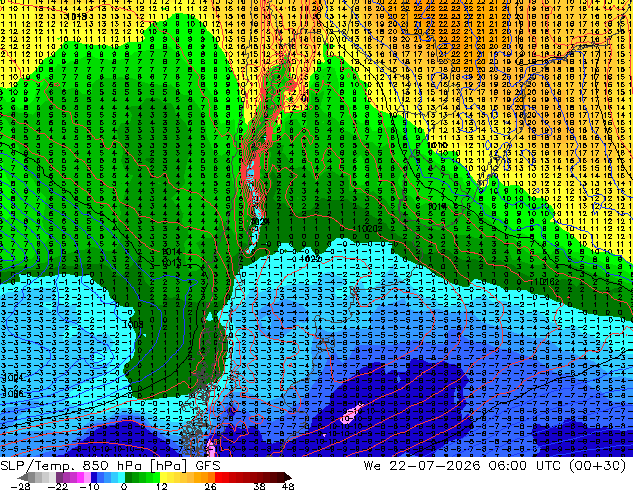Image resolution: width=634 pixels, height=490 pixels.
Task: Click the bright yellow swatch on the color scale
Action: 163,477
